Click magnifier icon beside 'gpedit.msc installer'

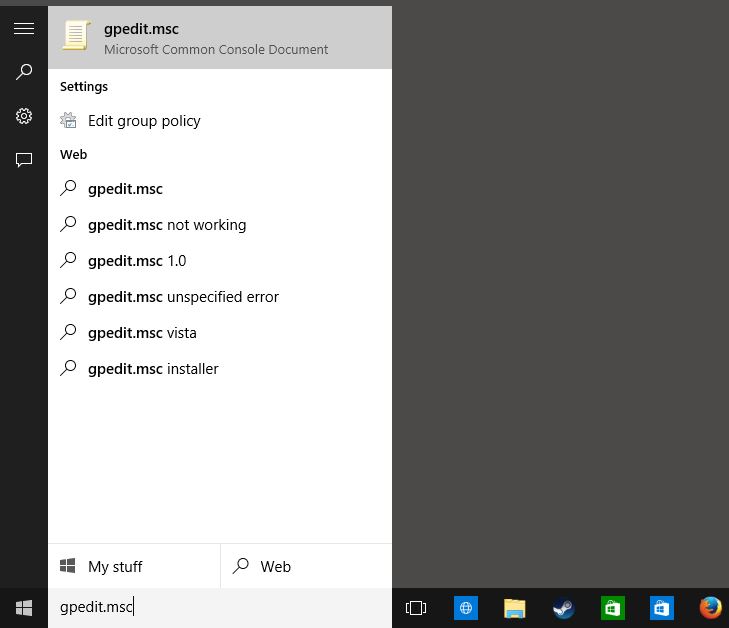click(x=68, y=368)
